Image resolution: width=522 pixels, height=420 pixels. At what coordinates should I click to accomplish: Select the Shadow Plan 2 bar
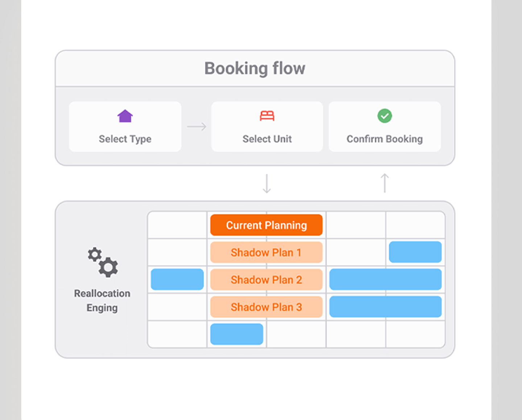[x=266, y=280]
